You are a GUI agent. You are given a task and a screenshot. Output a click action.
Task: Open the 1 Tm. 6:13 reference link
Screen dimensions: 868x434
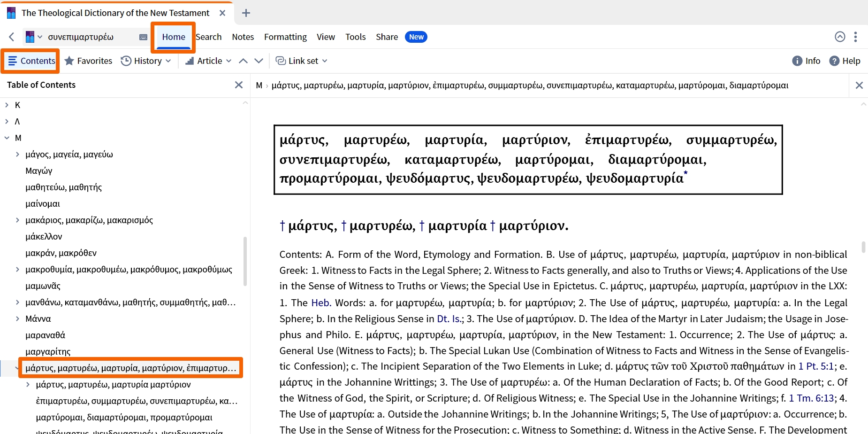tap(812, 398)
